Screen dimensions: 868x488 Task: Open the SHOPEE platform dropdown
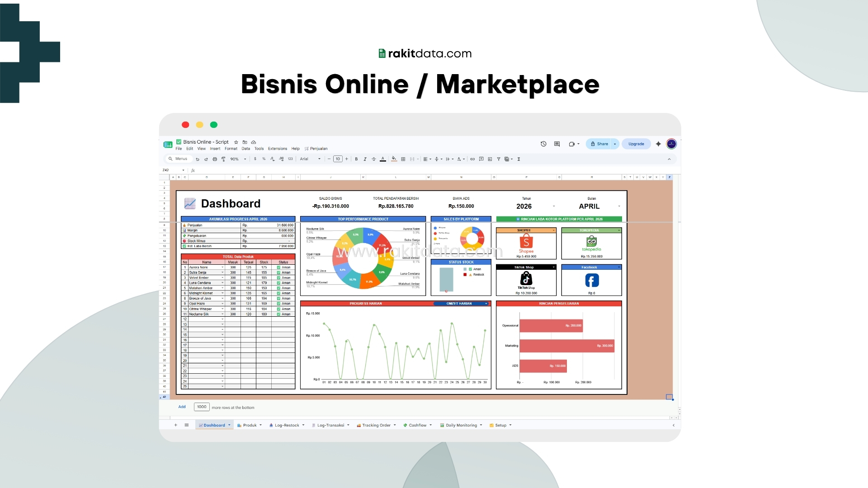[x=553, y=230]
